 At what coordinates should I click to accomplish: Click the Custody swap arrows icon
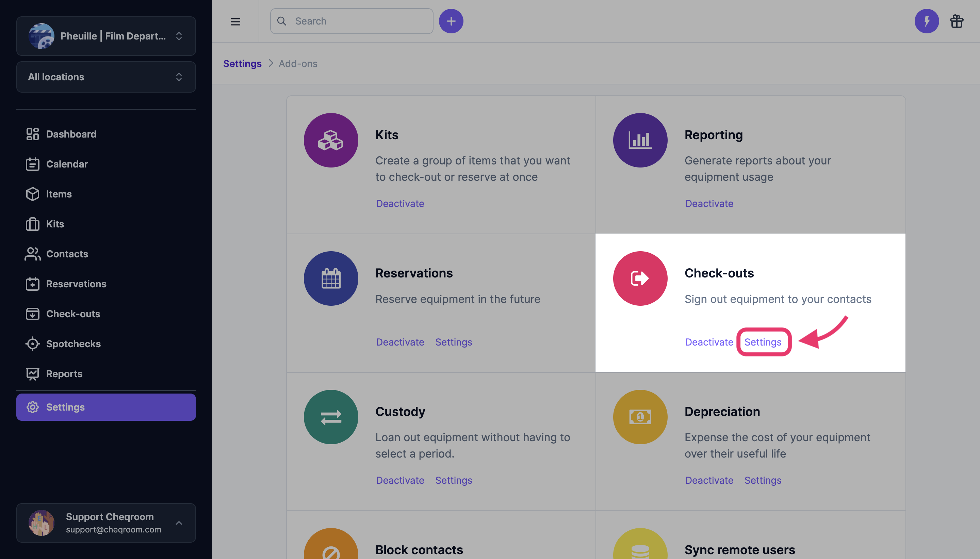point(331,417)
